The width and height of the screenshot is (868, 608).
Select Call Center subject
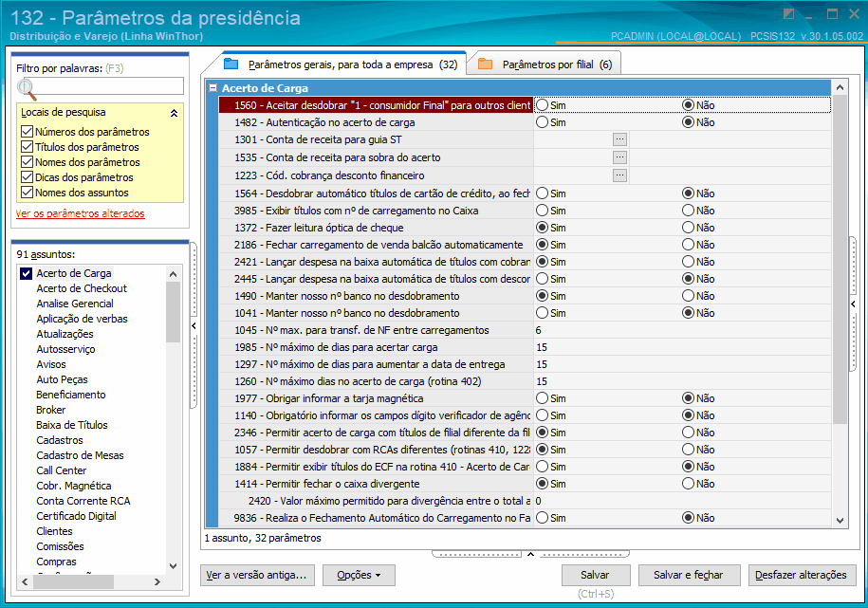[62, 470]
